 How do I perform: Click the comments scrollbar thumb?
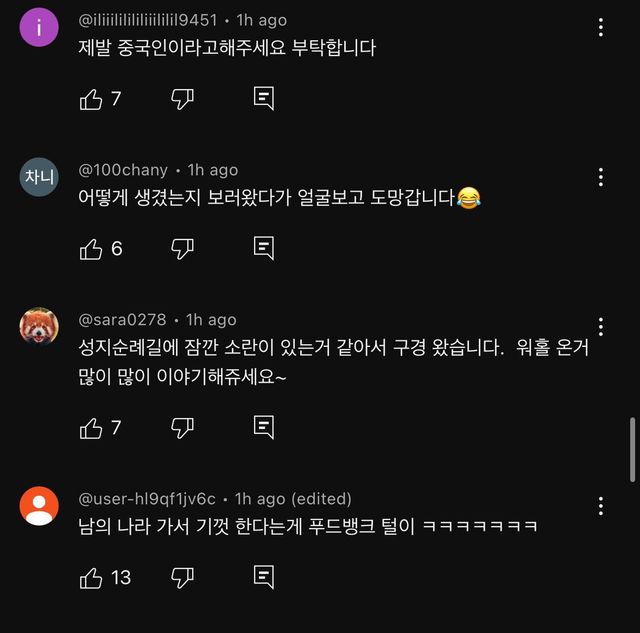pos(632,449)
